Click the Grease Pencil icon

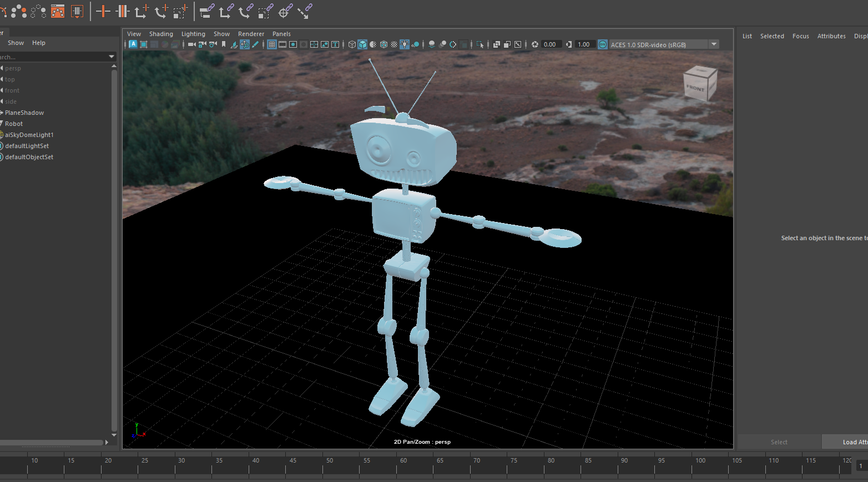tap(255, 44)
